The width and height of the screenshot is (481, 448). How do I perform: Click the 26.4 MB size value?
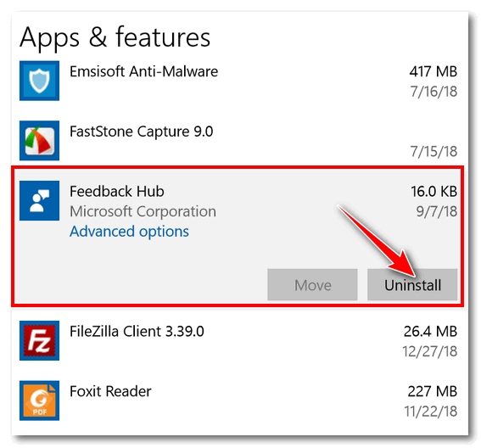point(430,332)
